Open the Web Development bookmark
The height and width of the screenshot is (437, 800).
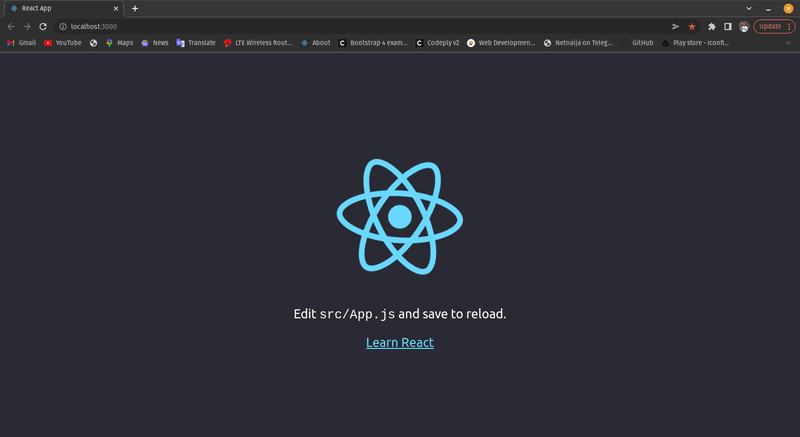[501, 43]
